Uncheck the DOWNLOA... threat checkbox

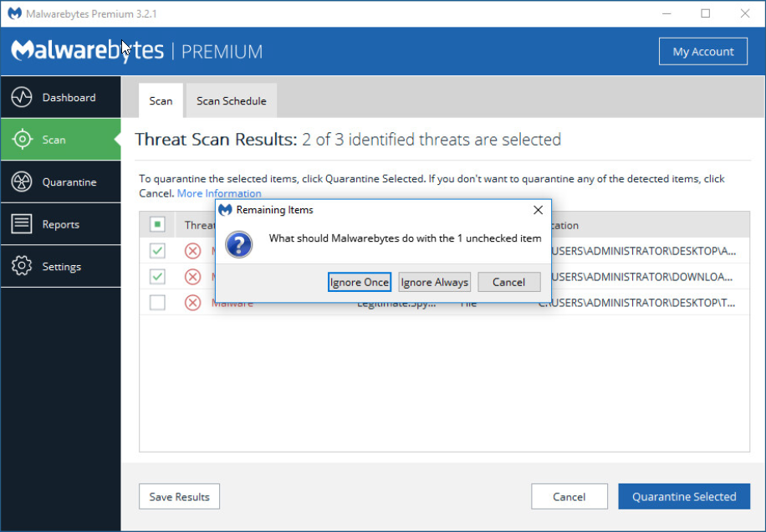(x=157, y=277)
